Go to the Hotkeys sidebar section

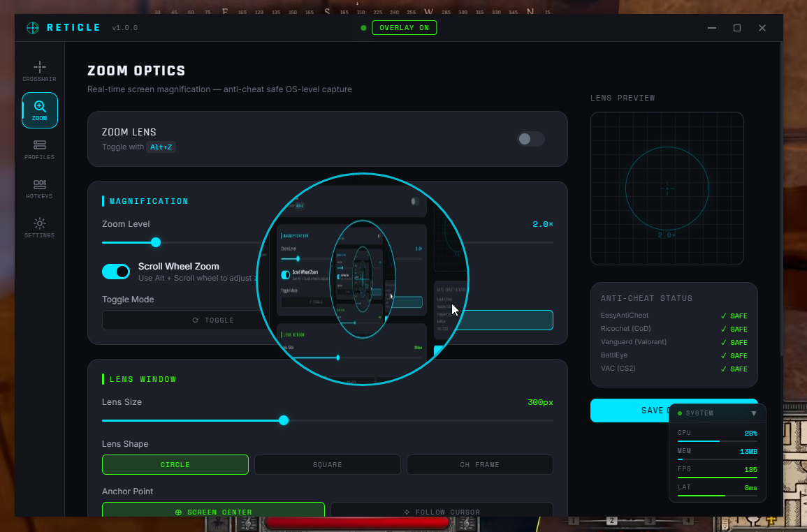click(x=40, y=189)
